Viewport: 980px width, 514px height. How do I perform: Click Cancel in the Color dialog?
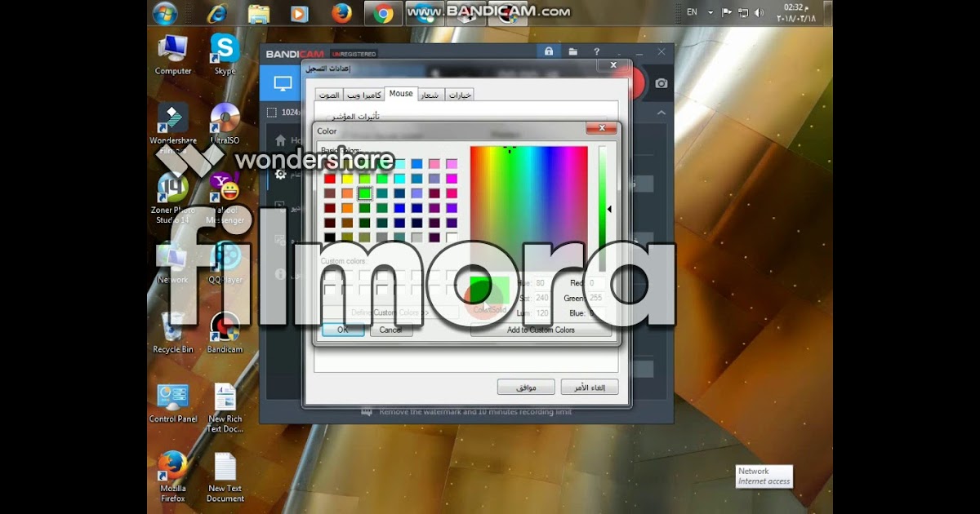pos(391,330)
